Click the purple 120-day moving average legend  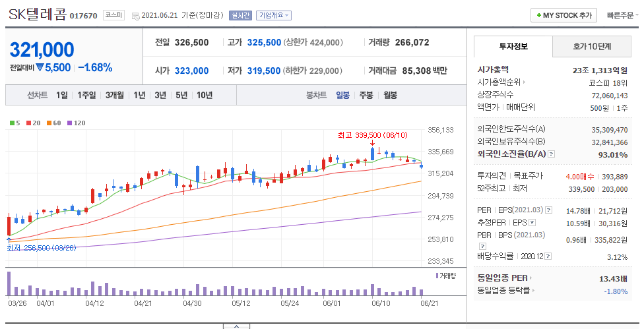click(77, 123)
